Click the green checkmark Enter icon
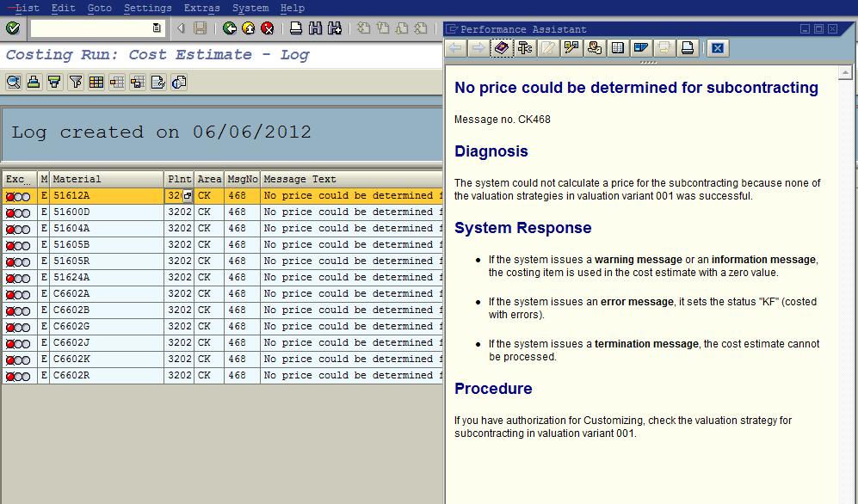 pos(13,28)
